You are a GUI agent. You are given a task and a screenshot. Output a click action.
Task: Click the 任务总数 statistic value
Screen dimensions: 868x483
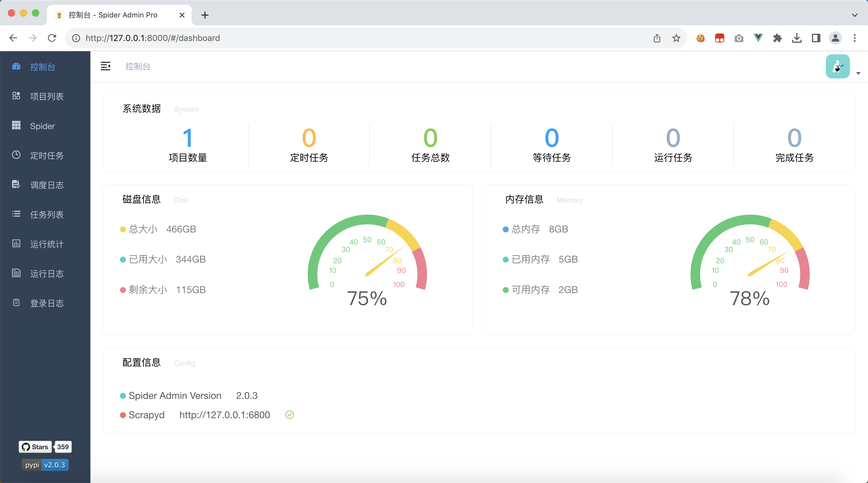coord(430,138)
